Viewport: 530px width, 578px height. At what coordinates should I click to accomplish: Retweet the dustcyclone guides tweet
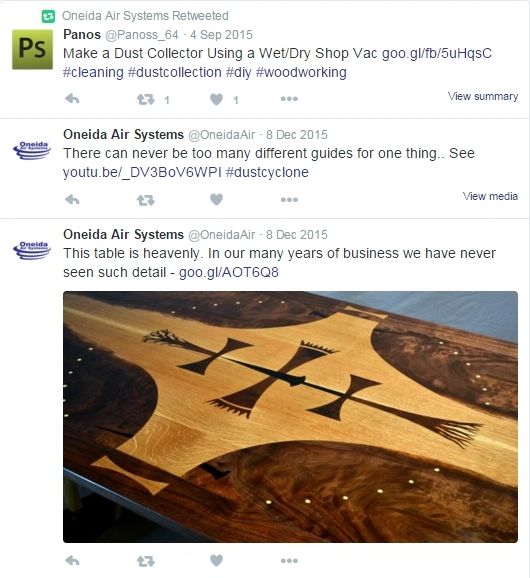146,200
